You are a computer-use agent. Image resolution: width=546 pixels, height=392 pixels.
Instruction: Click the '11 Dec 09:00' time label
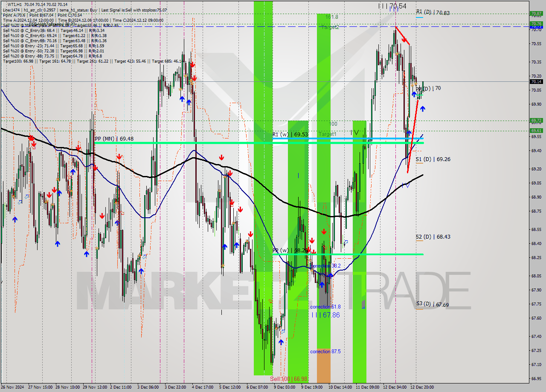367,387
